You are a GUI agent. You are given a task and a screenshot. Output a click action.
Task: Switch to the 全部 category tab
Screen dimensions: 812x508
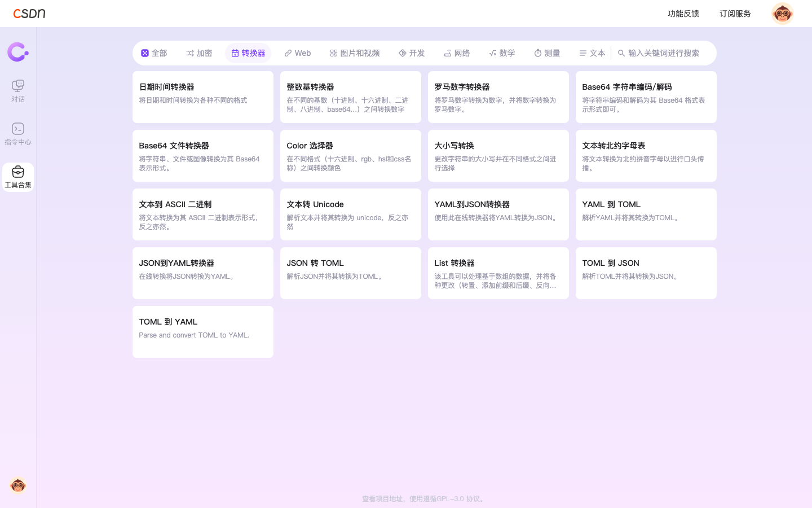tap(154, 53)
